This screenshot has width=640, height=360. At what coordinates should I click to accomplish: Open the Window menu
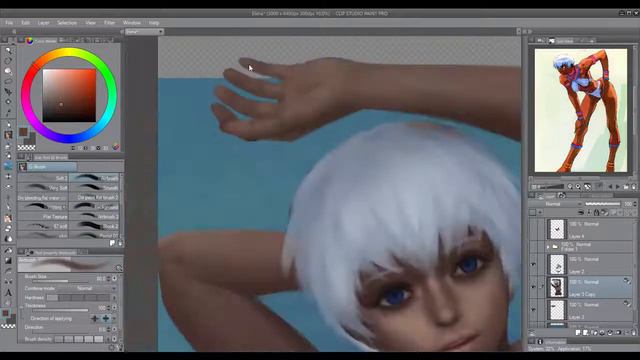pos(131,23)
